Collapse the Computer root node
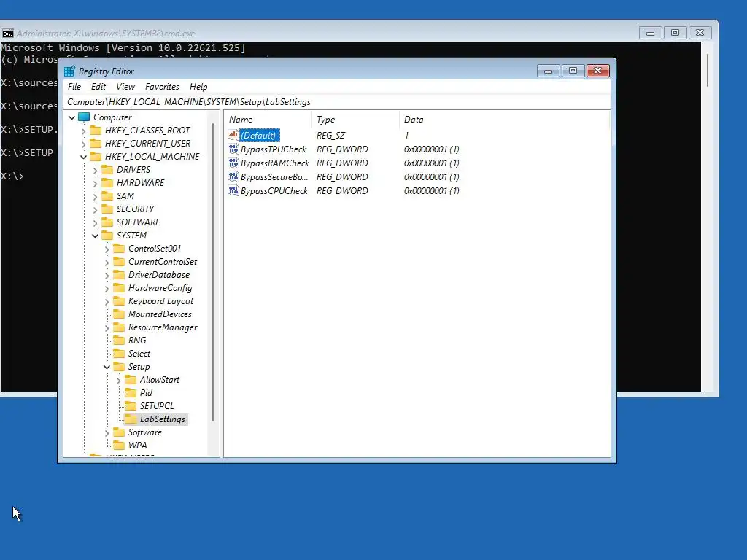The height and width of the screenshot is (560, 747). pos(72,117)
